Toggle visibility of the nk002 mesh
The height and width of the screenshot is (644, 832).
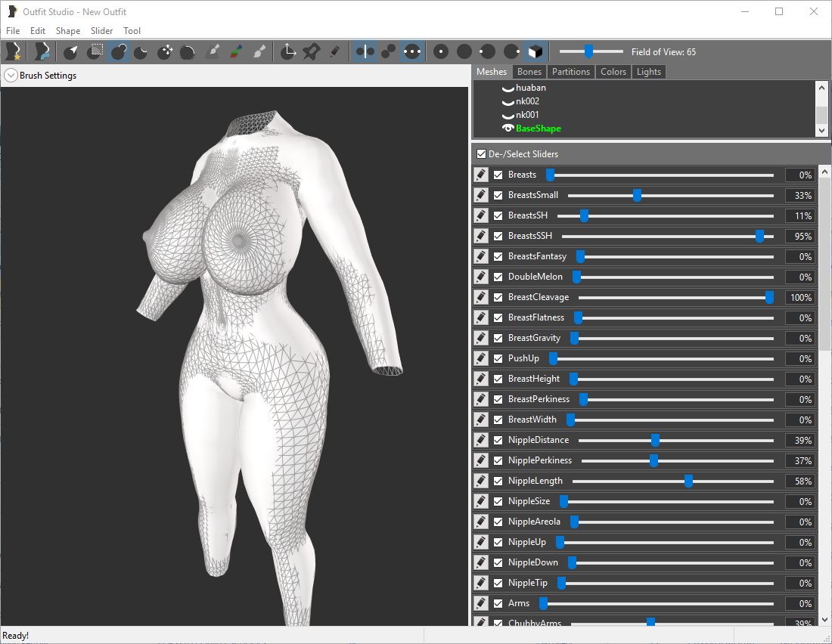point(508,101)
